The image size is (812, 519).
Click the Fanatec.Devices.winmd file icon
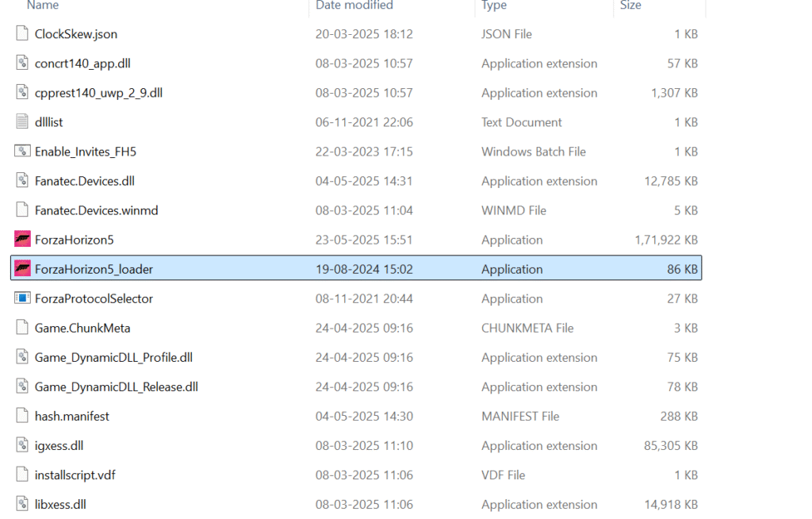[21, 210]
